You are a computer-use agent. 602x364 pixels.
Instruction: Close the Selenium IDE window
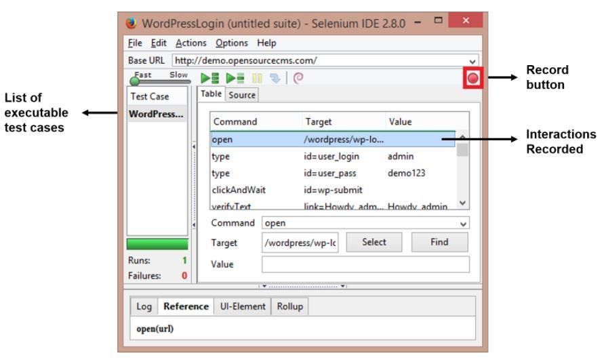coord(465,20)
